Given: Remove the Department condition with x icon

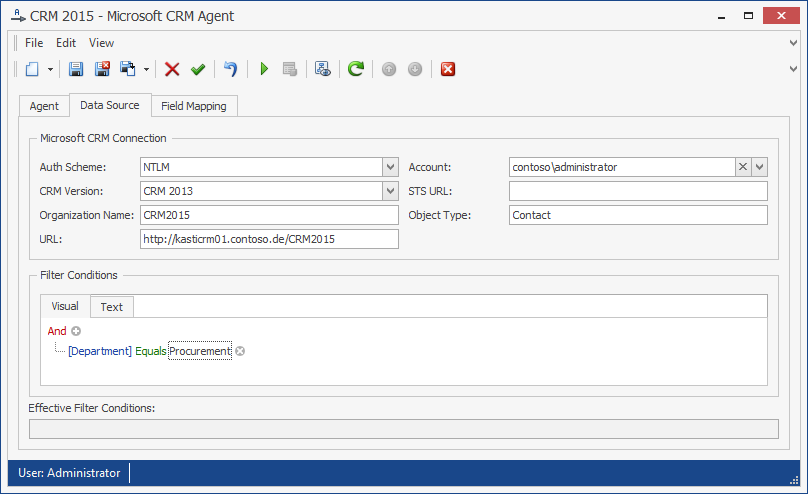Looking at the screenshot, I should (x=240, y=351).
